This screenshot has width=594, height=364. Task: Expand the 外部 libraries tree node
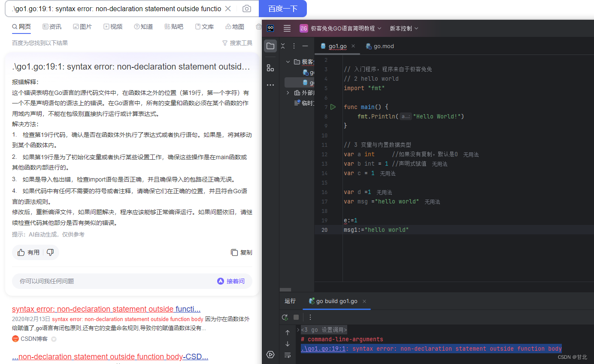tap(288, 93)
